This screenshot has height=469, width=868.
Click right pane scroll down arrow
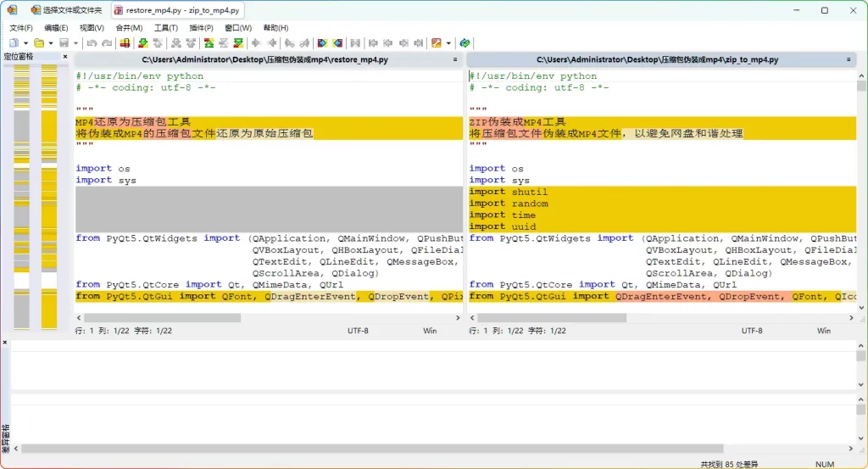861,307
